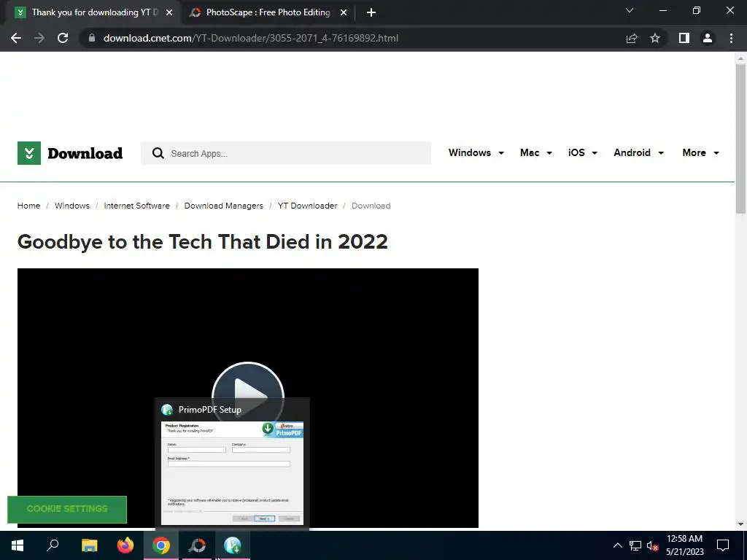Share this page from address bar
The image size is (747, 560).
pyautogui.click(x=632, y=38)
